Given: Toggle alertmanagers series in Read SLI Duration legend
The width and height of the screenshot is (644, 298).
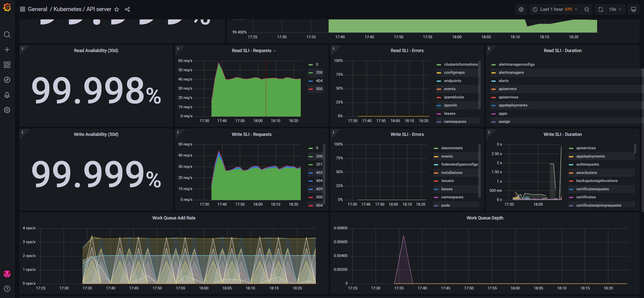Looking at the screenshot, I should point(511,72).
